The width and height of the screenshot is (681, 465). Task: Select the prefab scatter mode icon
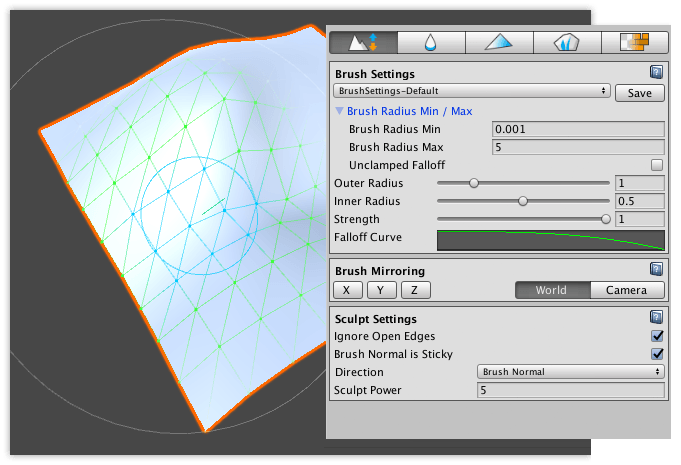point(565,42)
